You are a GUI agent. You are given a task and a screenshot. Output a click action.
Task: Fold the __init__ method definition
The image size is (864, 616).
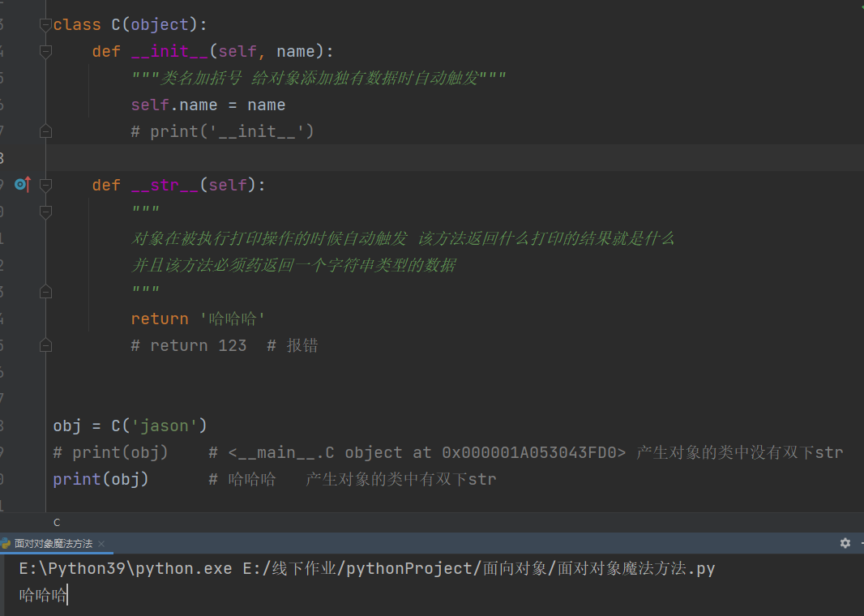tap(45, 52)
